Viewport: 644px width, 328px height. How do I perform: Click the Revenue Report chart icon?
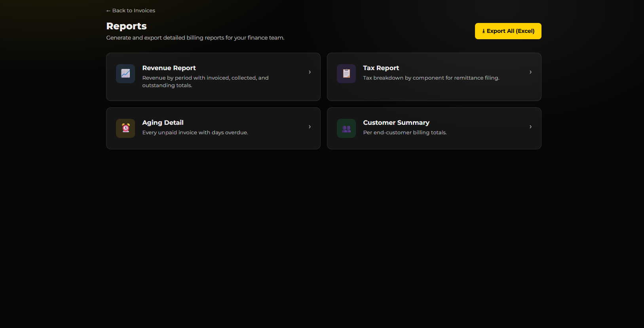(x=125, y=74)
